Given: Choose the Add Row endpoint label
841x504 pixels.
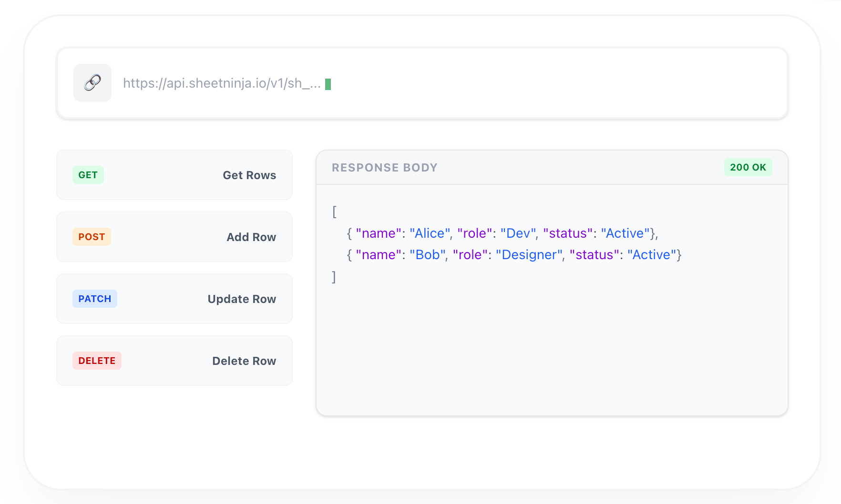Looking at the screenshot, I should pos(251,237).
